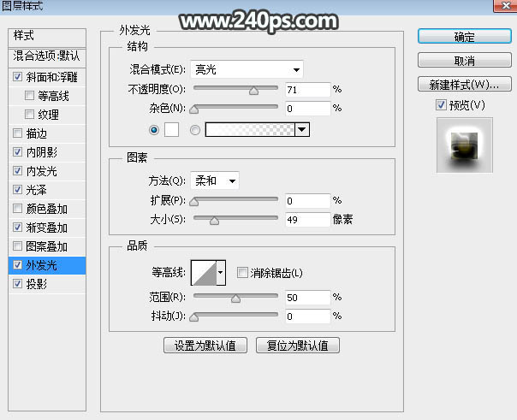The height and width of the screenshot is (420, 517).
Task: Open the 内阴影 settings label
Action: pyautogui.click(x=42, y=152)
